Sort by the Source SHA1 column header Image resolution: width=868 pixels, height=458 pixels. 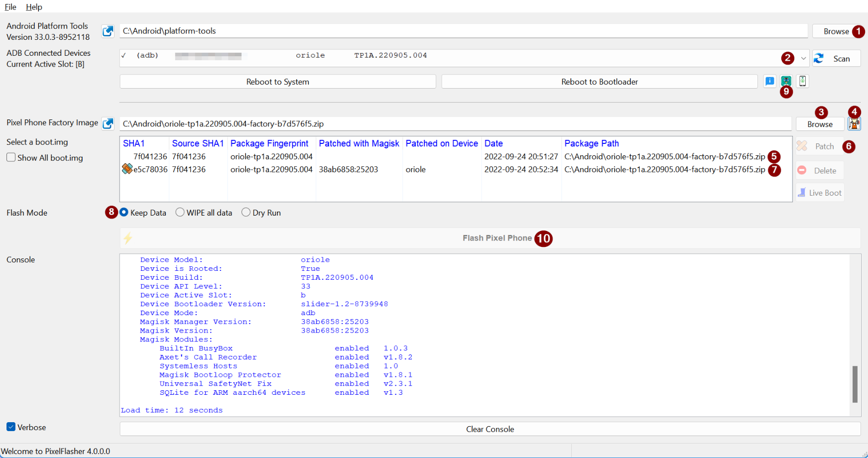(x=198, y=143)
